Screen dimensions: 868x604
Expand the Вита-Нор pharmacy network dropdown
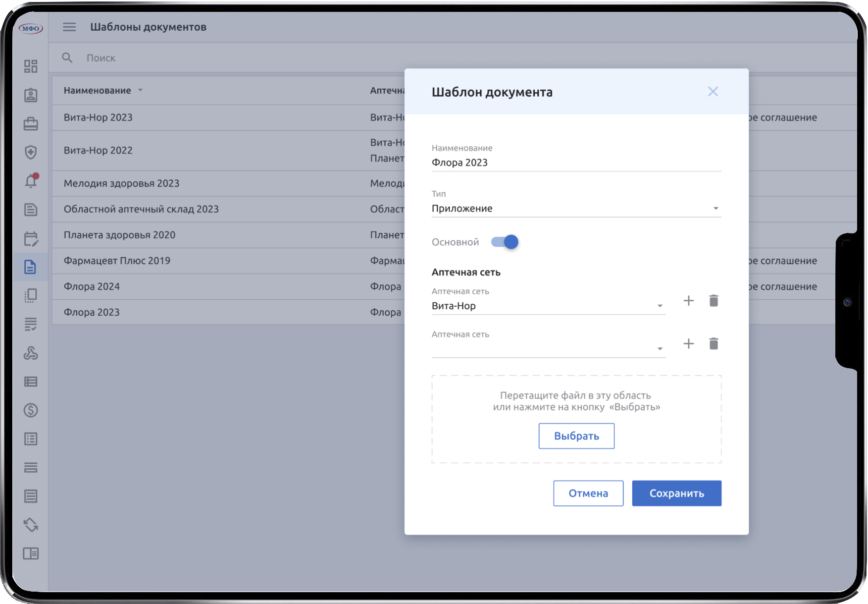[x=660, y=306]
